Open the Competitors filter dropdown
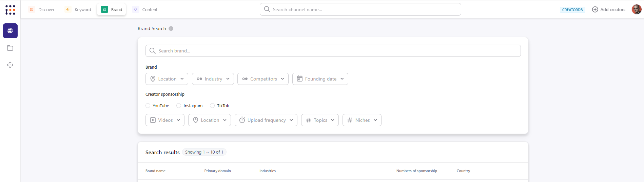This screenshot has height=182, width=644. pos(263,79)
